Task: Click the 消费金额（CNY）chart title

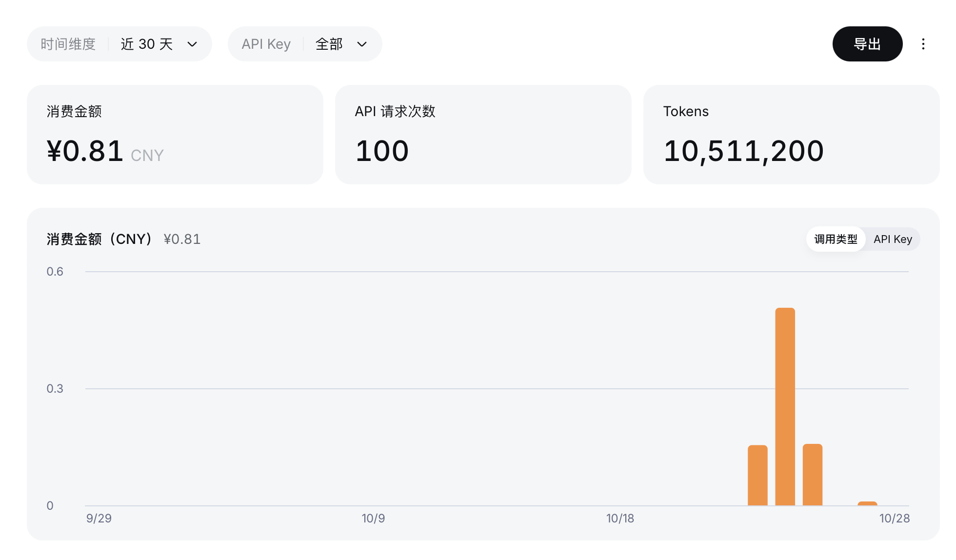Action: click(x=100, y=239)
